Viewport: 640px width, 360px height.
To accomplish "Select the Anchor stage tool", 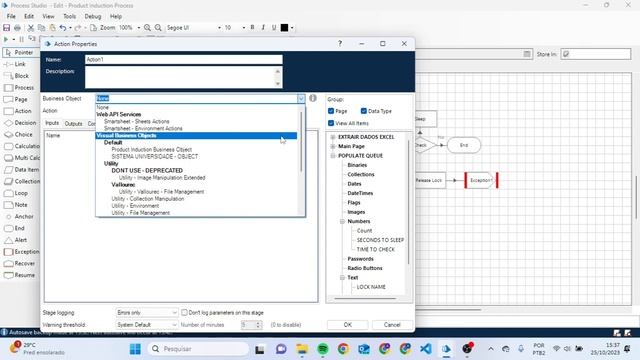I will [19, 216].
